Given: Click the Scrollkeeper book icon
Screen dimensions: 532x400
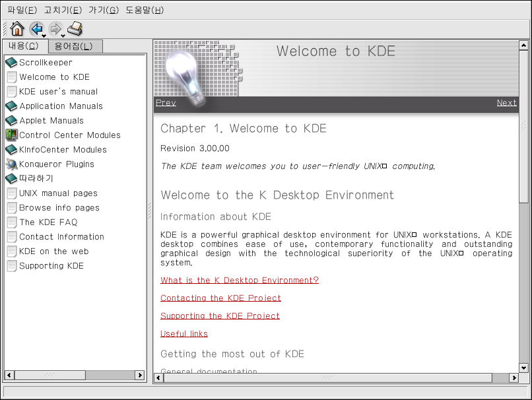Looking at the screenshot, I should click(11, 63).
